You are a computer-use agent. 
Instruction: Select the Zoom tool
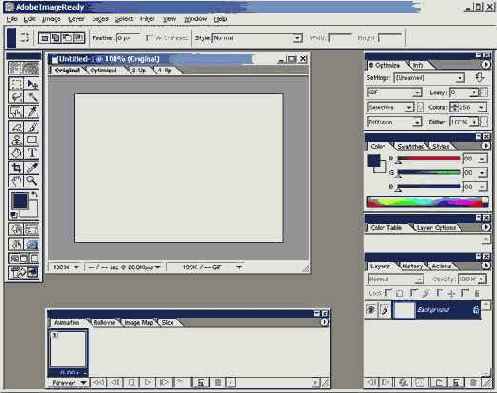[32, 181]
